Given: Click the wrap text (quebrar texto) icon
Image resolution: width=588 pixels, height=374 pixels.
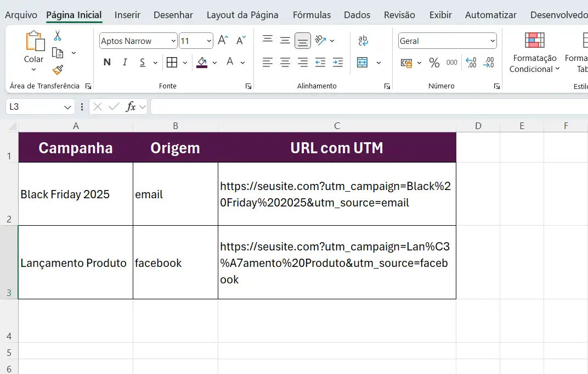Looking at the screenshot, I should click(x=363, y=40).
